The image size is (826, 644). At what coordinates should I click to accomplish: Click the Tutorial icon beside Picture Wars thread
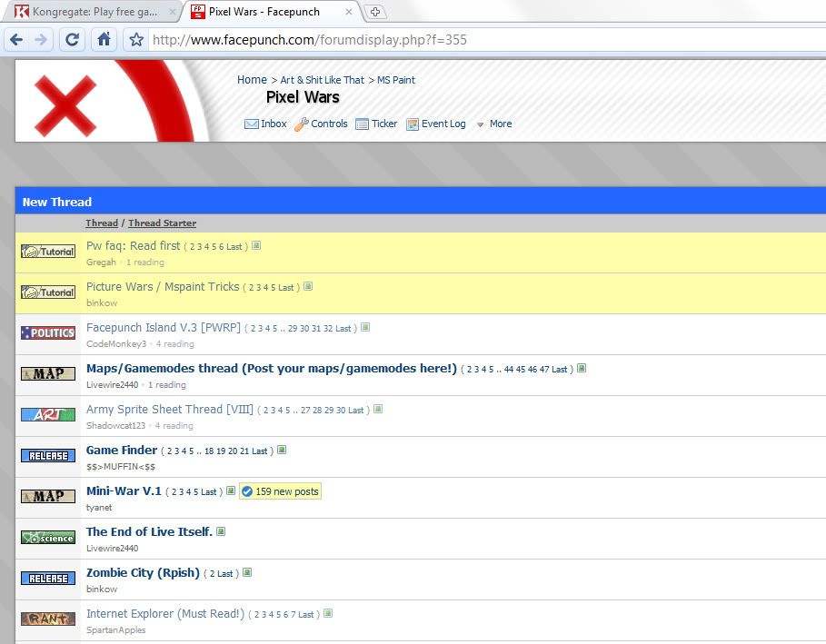pyautogui.click(x=48, y=292)
